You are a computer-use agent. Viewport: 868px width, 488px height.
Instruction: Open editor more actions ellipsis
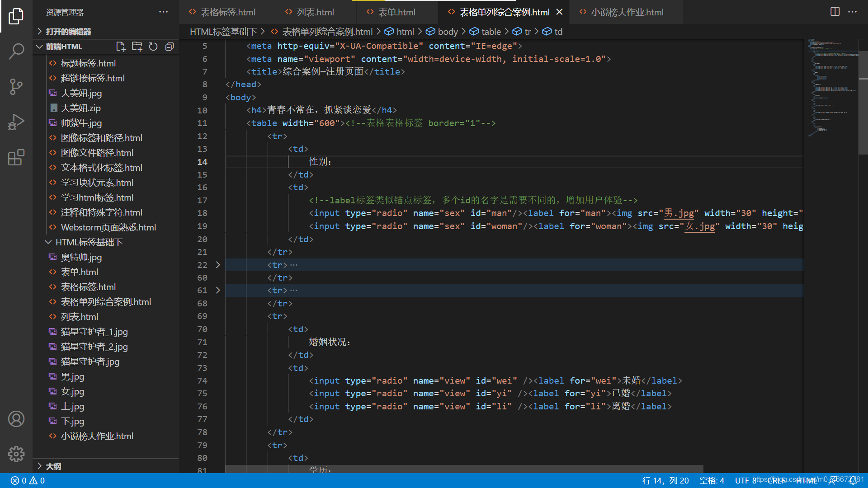(852, 12)
